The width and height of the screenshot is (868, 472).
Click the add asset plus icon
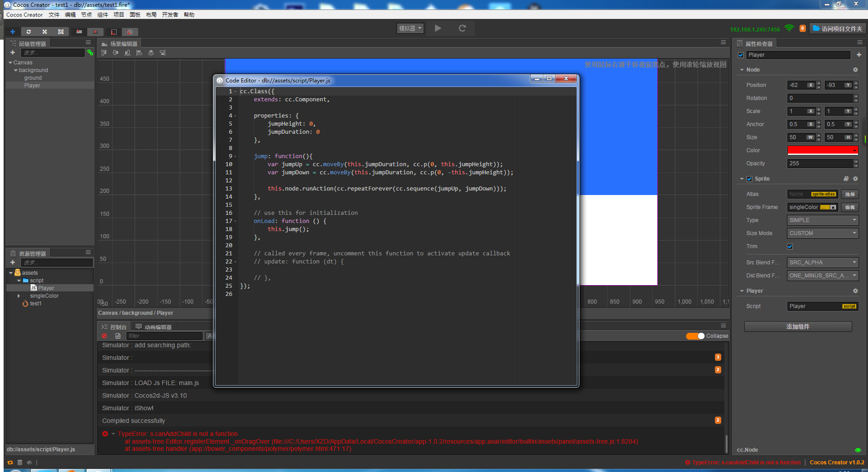13,262
